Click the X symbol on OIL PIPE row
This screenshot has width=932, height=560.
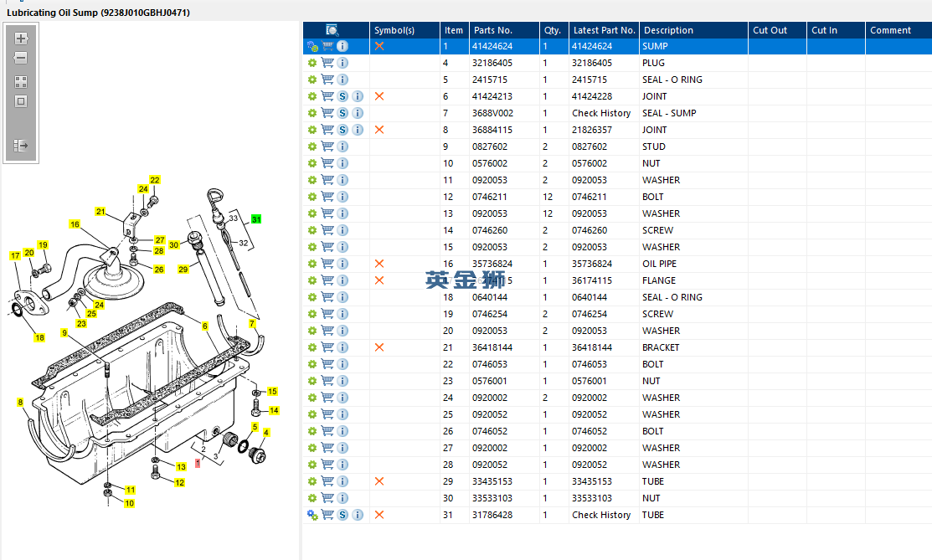[x=379, y=264]
